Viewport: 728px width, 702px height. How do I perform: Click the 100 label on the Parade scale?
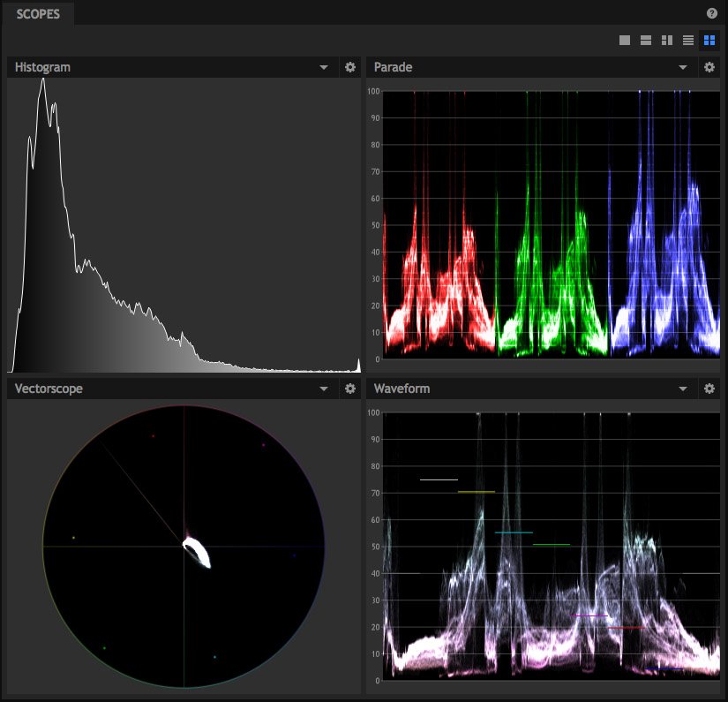(373, 91)
